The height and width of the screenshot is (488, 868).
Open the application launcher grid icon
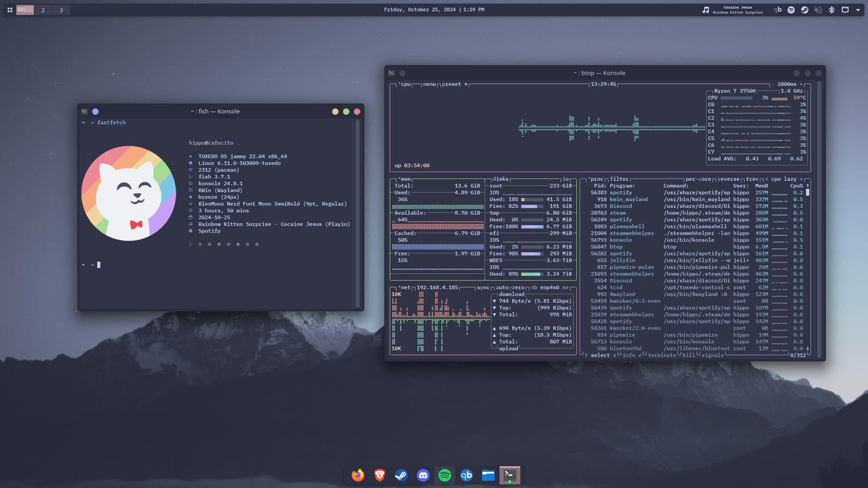coord(9,9)
